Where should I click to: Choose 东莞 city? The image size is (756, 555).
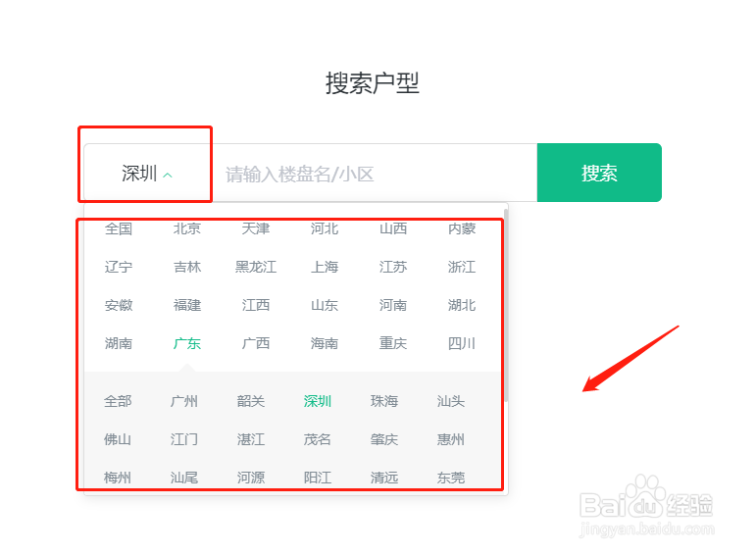[x=451, y=478]
